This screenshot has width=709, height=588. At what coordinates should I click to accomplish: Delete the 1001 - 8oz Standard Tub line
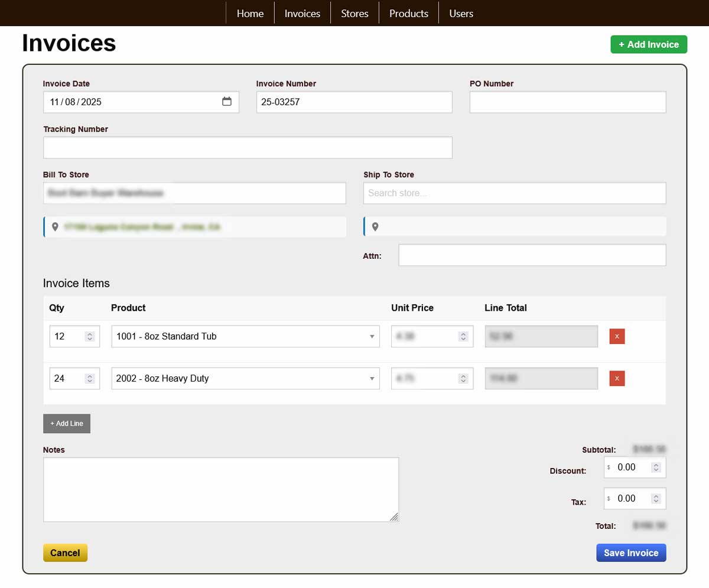point(617,336)
